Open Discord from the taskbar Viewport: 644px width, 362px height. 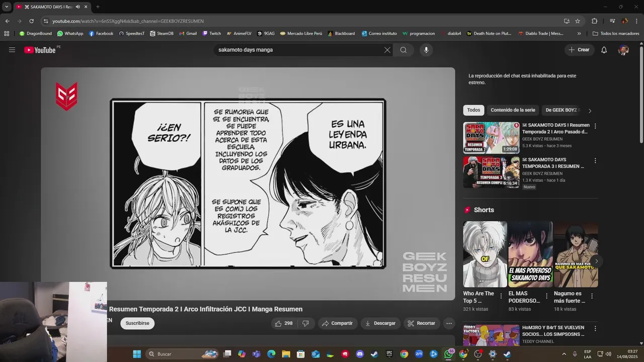360,354
